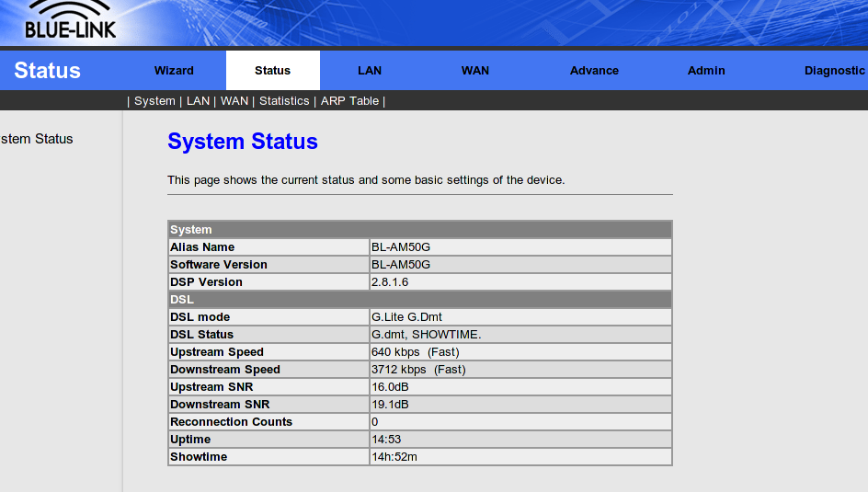
Task: Click the Reconnection Counts label
Action: tap(231, 422)
